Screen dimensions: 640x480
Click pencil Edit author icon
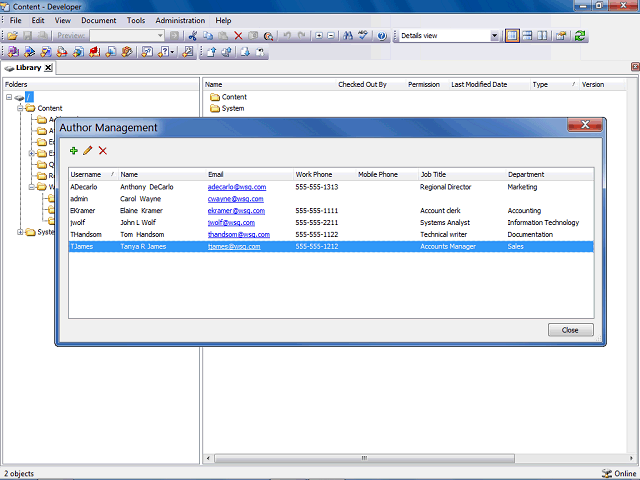click(88, 151)
